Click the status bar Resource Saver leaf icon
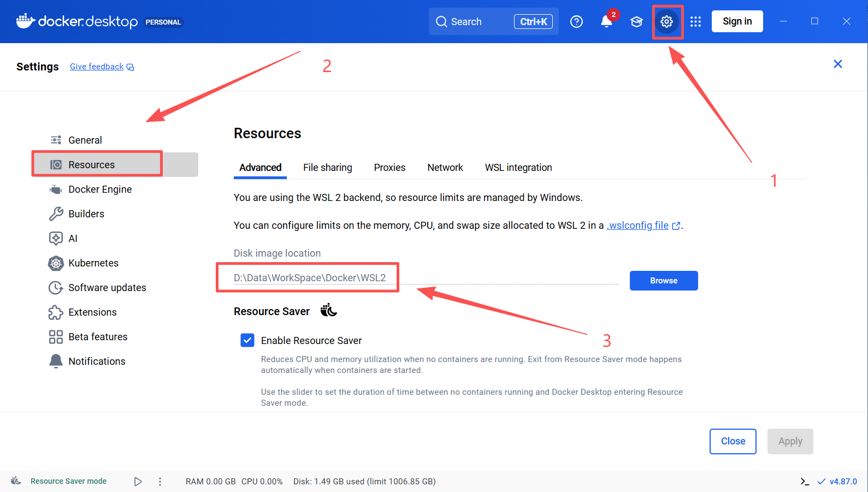 (16, 481)
